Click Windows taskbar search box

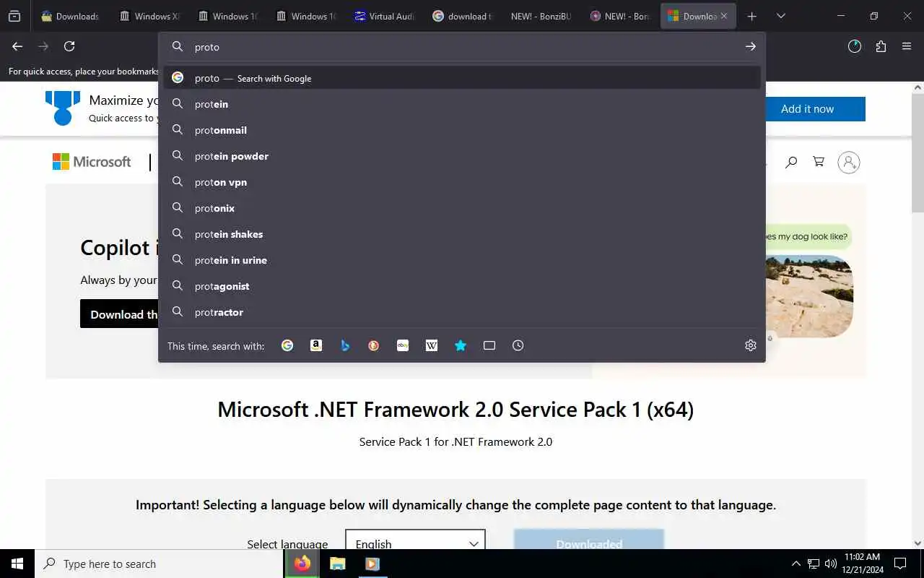pyautogui.click(x=159, y=564)
